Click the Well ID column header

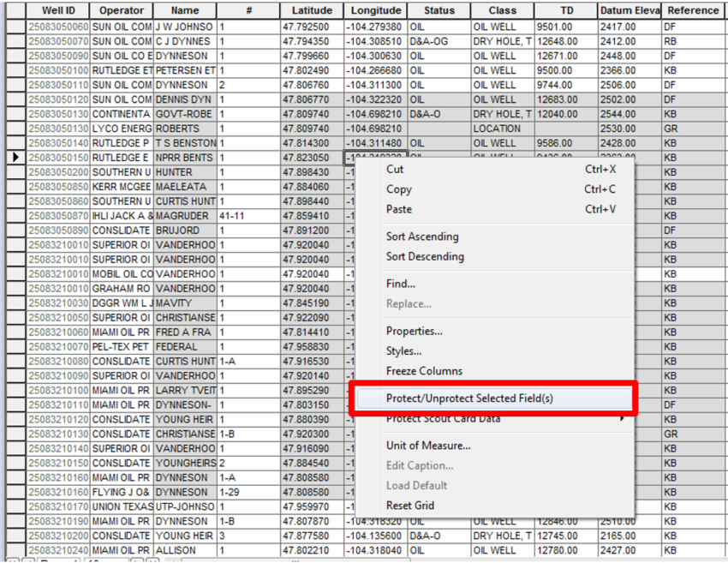pos(58,10)
